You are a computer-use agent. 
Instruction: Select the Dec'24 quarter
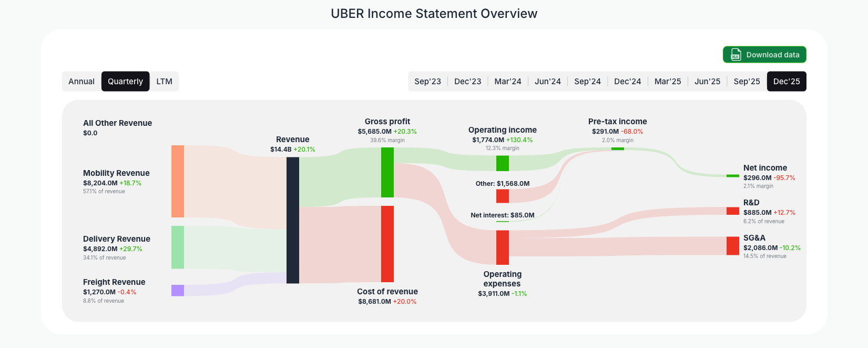click(x=627, y=81)
